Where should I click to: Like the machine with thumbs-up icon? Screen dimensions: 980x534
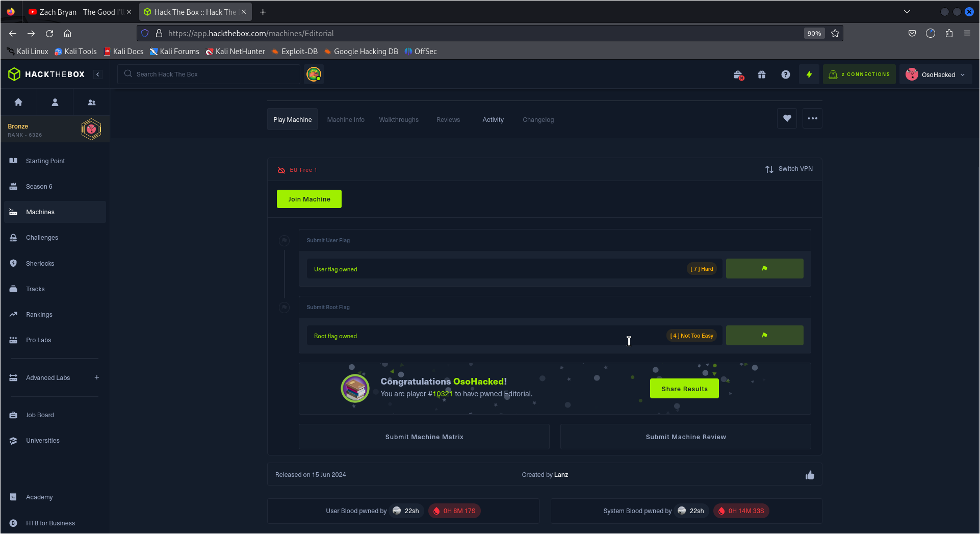810,475
